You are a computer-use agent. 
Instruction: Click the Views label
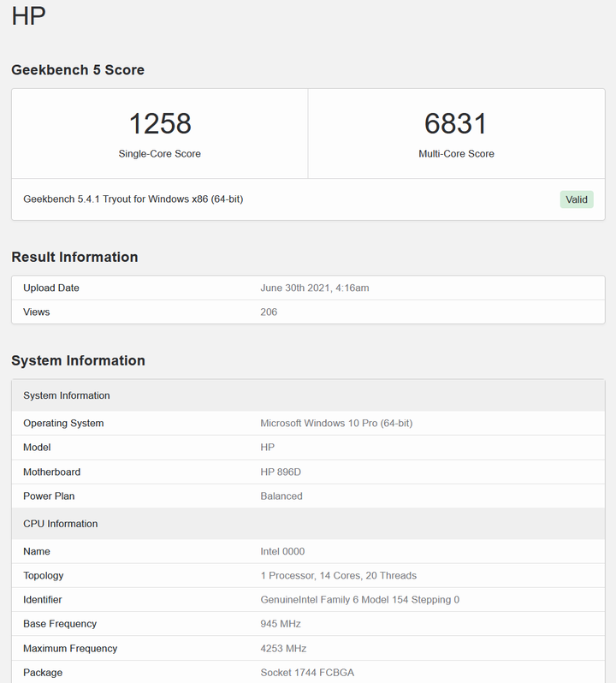click(x=37, y=312)
